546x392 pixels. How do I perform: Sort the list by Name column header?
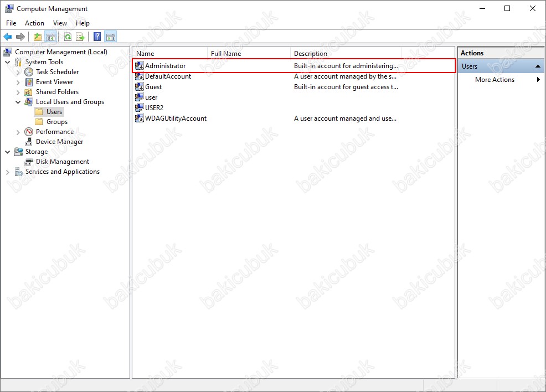click(x=169, y=54)
